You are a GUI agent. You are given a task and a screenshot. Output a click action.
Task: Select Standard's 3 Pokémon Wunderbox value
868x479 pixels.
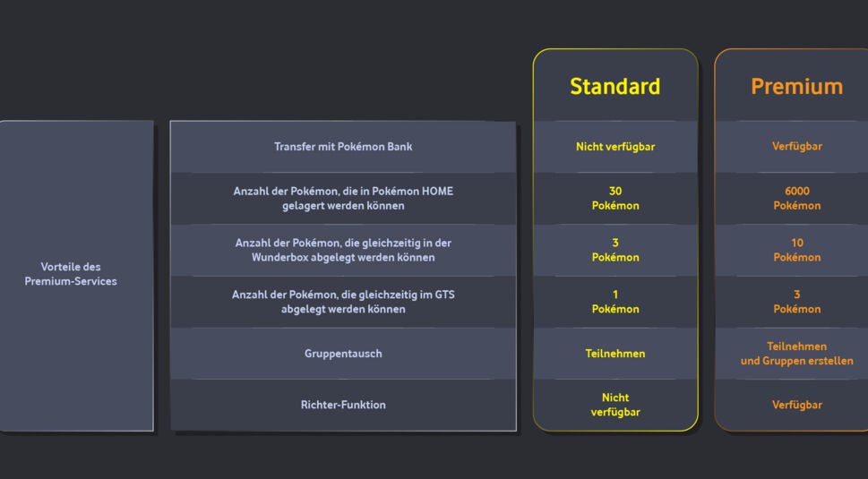tap(614, 250)
